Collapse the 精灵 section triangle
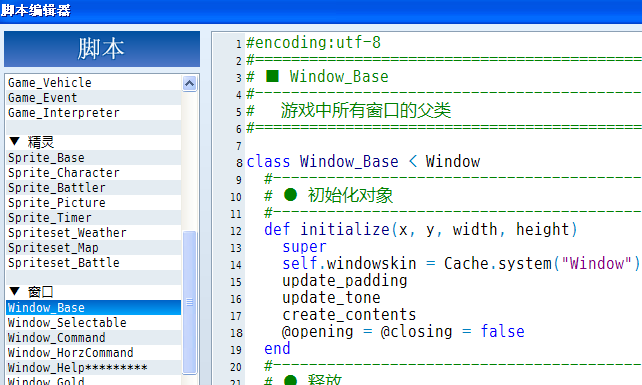This screenshot has width=642, height=385. pos(14,142)
